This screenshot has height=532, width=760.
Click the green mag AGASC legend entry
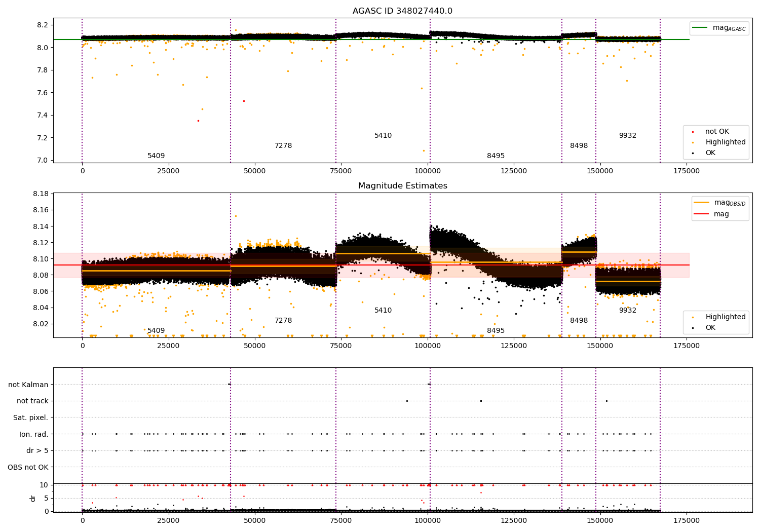[x=718, y=28]
